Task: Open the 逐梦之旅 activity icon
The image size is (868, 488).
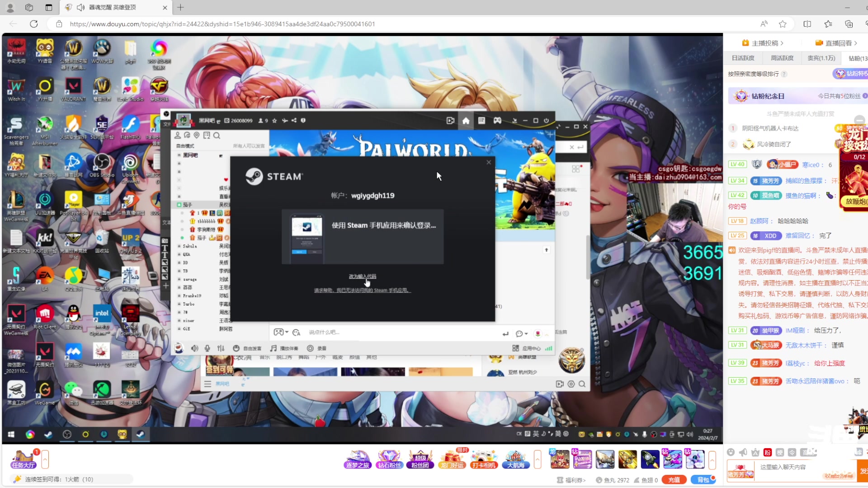Action: click(358, 460)
